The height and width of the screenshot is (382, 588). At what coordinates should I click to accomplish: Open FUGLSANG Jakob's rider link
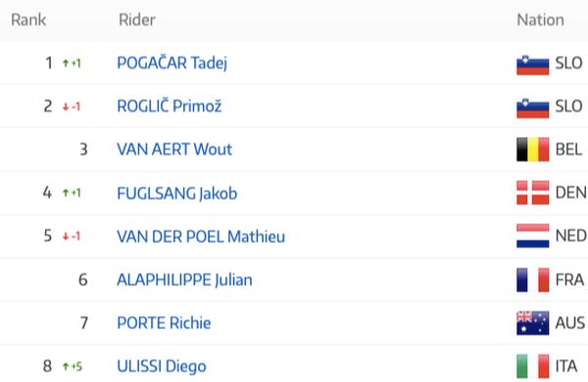177,193
